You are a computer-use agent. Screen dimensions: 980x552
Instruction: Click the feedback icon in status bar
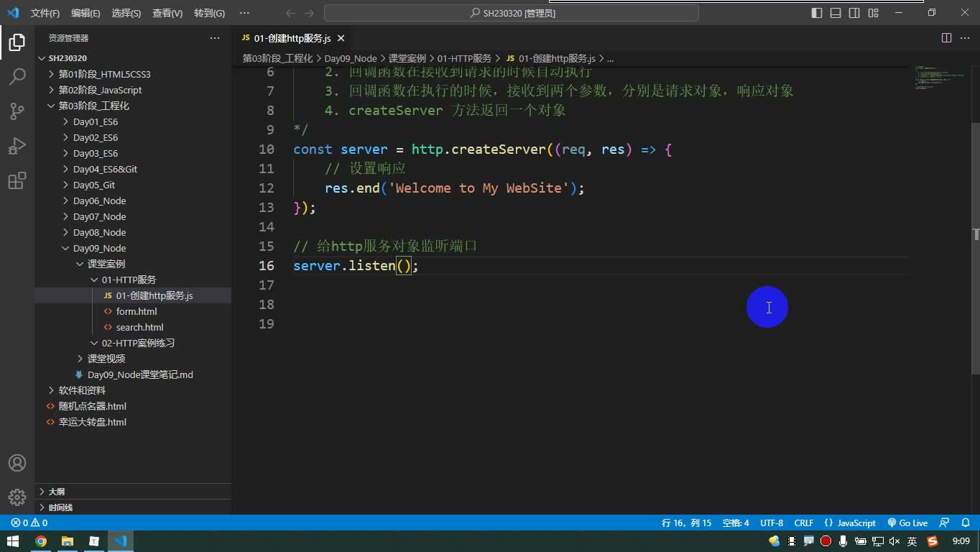[944, 523]
